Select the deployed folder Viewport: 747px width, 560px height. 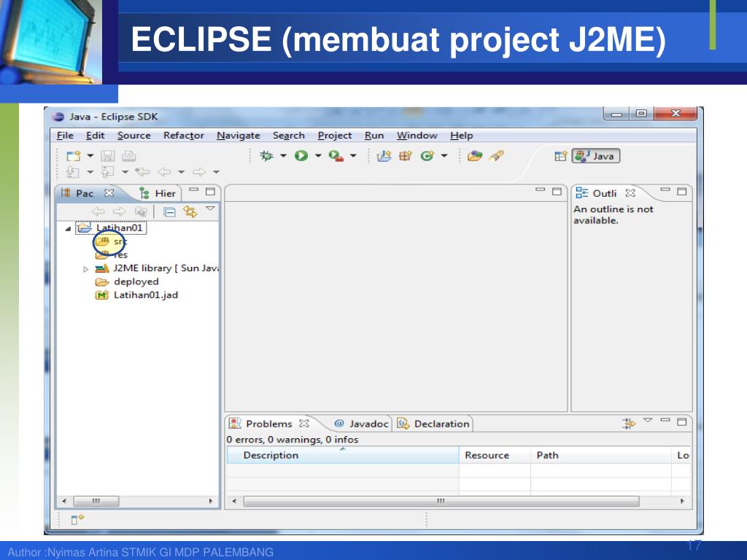127,281
